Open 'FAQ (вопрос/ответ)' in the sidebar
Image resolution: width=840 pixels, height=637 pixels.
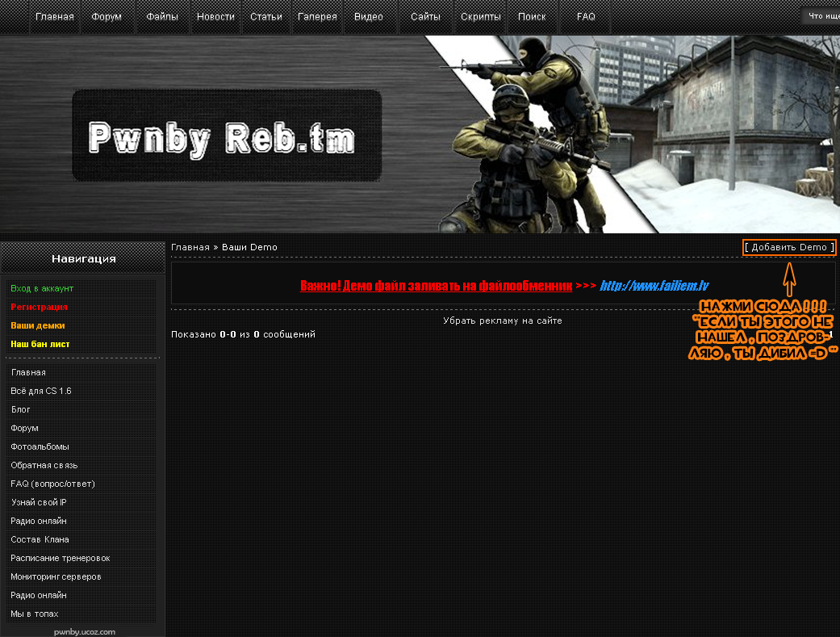coord(52,484)
